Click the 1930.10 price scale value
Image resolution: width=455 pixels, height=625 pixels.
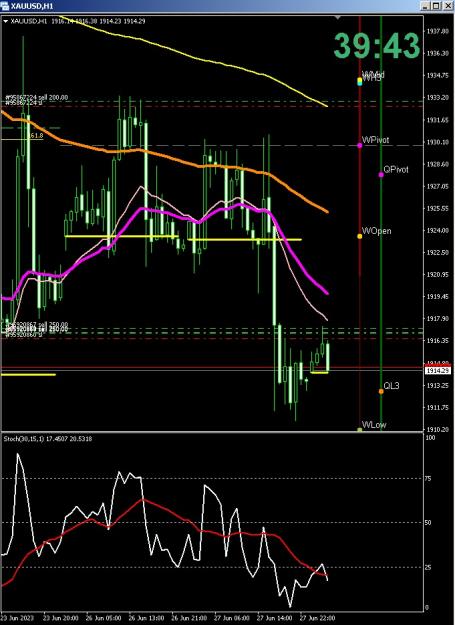coord(437,142)
